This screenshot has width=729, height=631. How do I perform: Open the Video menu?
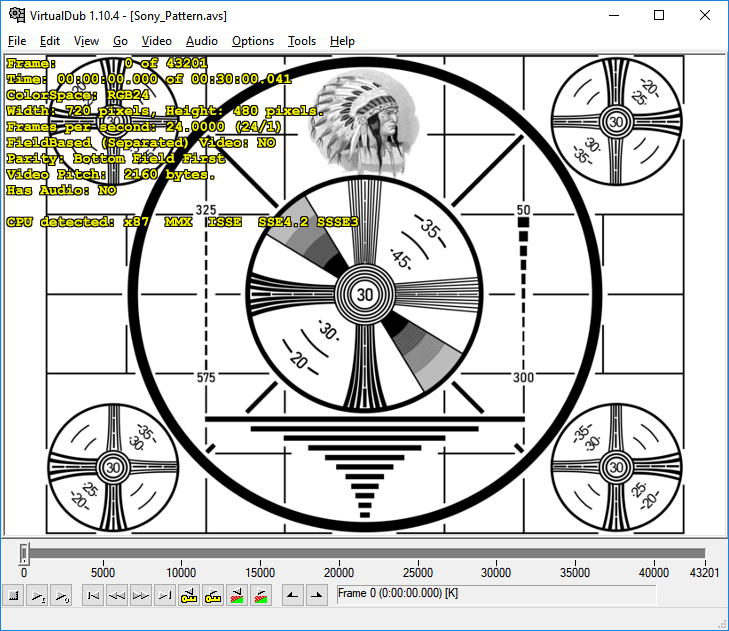click(x=157, y=41)
